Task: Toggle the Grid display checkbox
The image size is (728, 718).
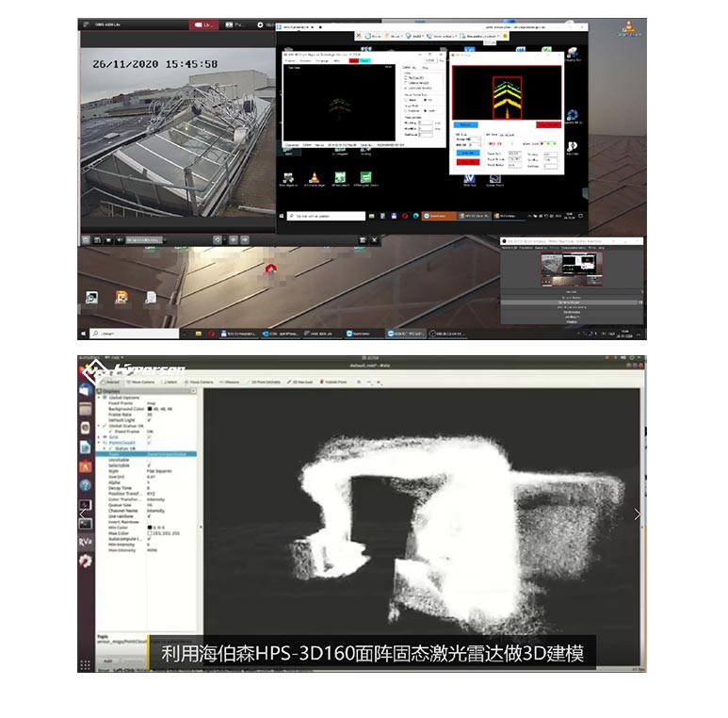Action: tap(150, 438)
